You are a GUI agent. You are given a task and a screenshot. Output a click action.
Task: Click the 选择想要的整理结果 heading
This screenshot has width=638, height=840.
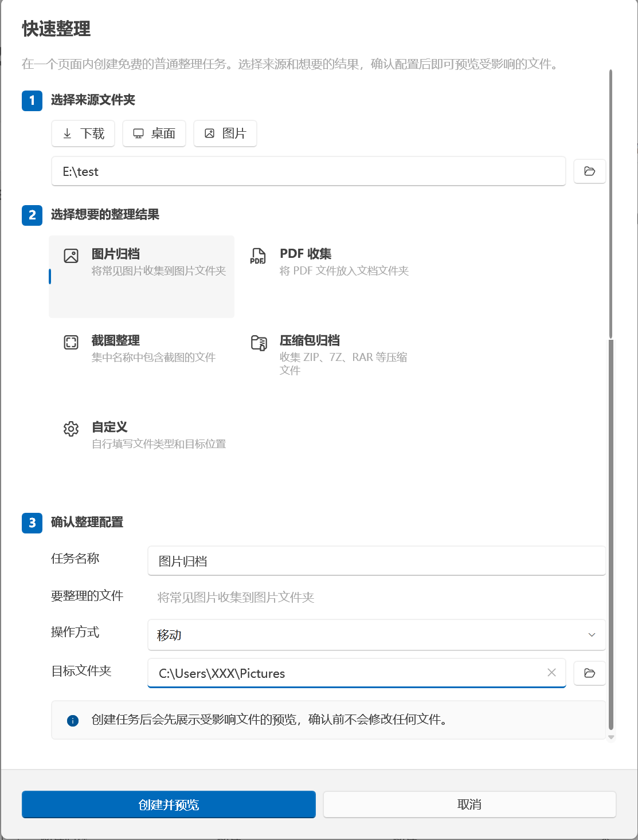105,214
